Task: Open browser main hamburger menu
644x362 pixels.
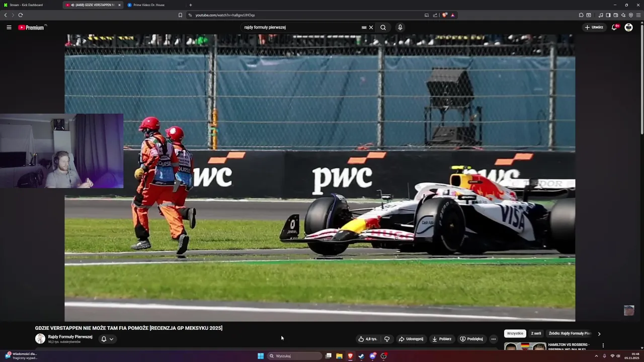Action: click(x=638, y=15)
